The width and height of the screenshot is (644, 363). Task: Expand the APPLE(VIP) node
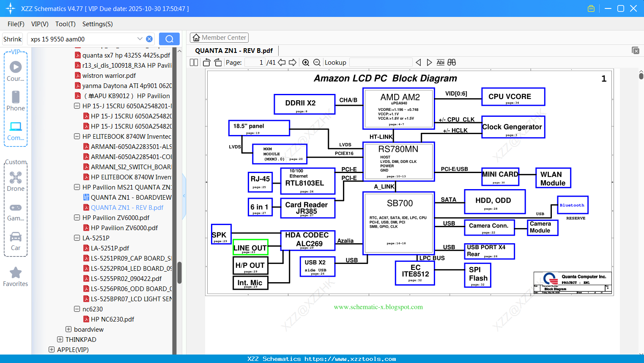[x=52, y=349]
